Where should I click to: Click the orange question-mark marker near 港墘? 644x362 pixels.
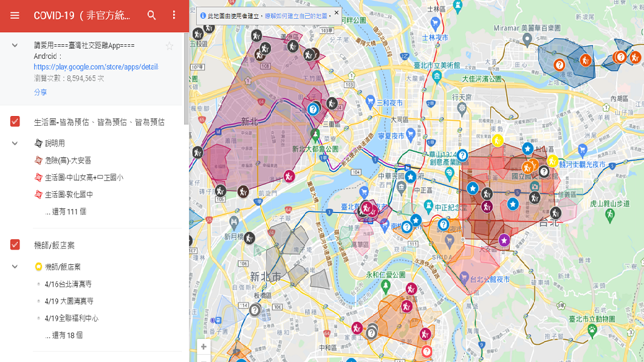click(559, 65)
